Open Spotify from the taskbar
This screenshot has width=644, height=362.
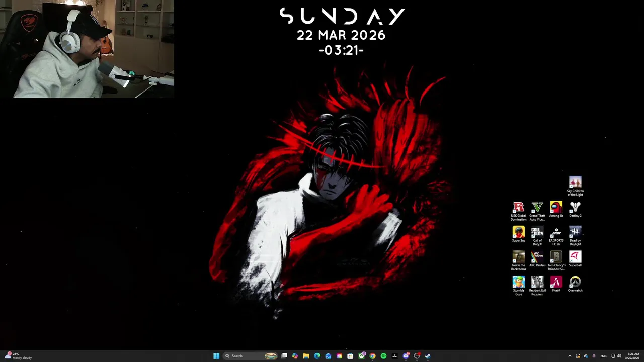click(x=383, y=356)
